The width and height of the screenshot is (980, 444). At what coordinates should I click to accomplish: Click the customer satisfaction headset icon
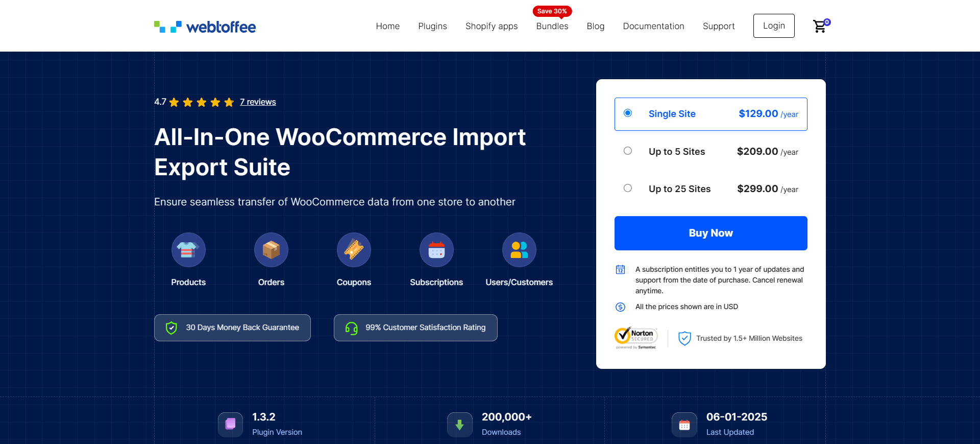[351, 328]
